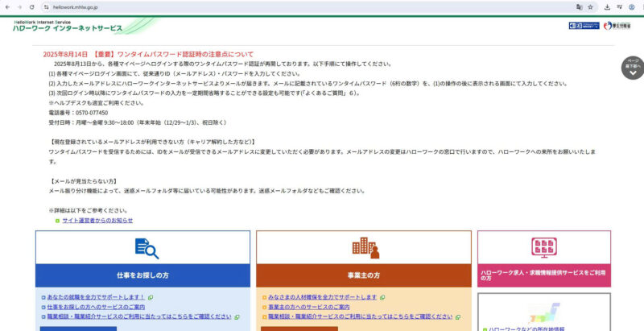Open the media controls icon in toolbar
The height and width of the screenshot is (331, 644).
619,7
